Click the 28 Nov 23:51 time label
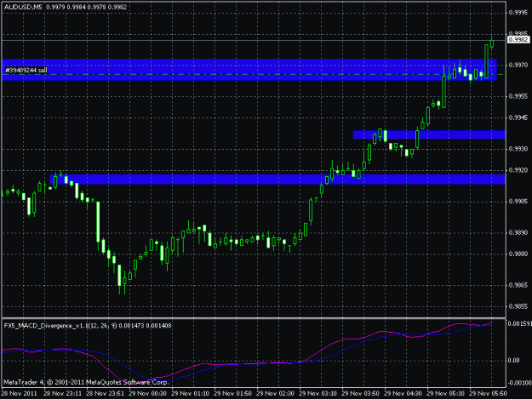The width and height of the screenshot is (532, 399). [x=106, y=394]
